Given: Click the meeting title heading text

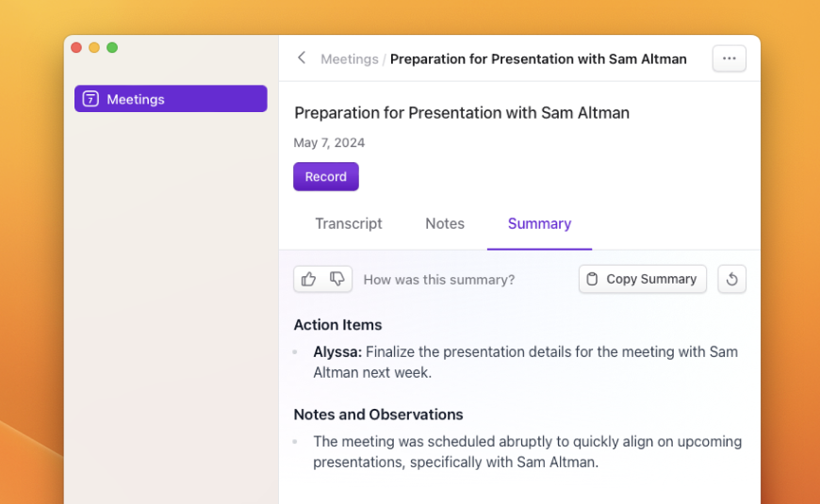Looking at the screenshot, I should pos(462,113).
